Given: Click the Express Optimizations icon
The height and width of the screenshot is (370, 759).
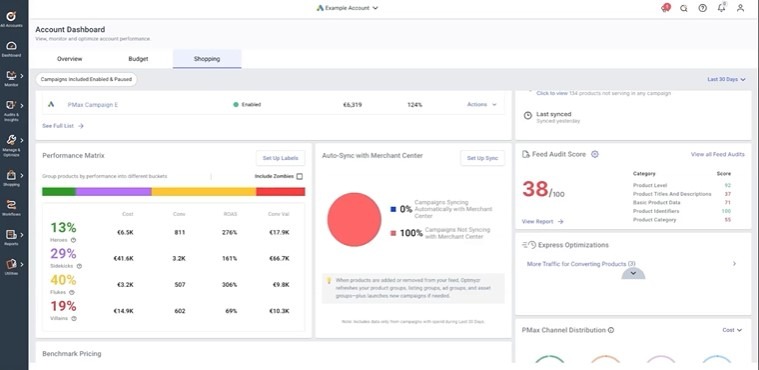Looking at the screenshot, I should (529, 245).
